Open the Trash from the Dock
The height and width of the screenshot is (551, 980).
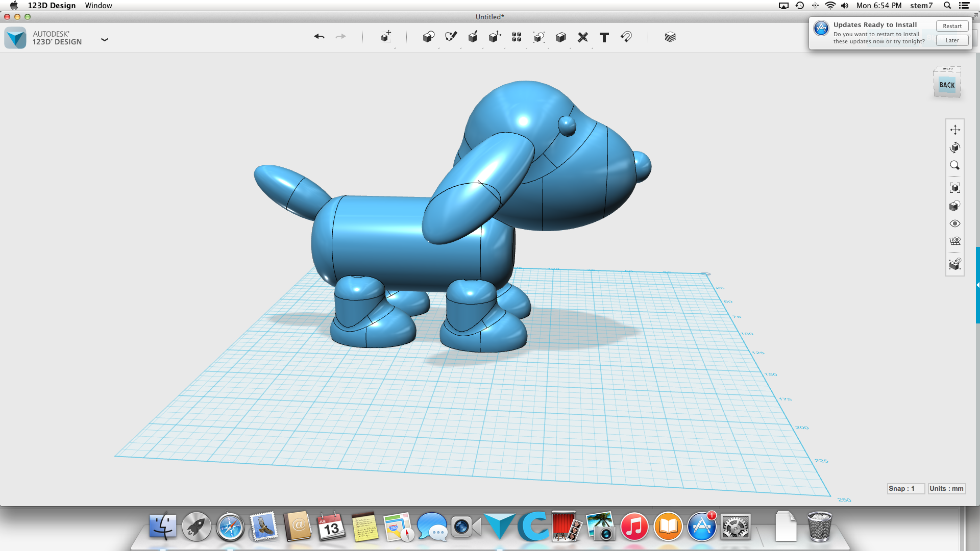[820, 527]
